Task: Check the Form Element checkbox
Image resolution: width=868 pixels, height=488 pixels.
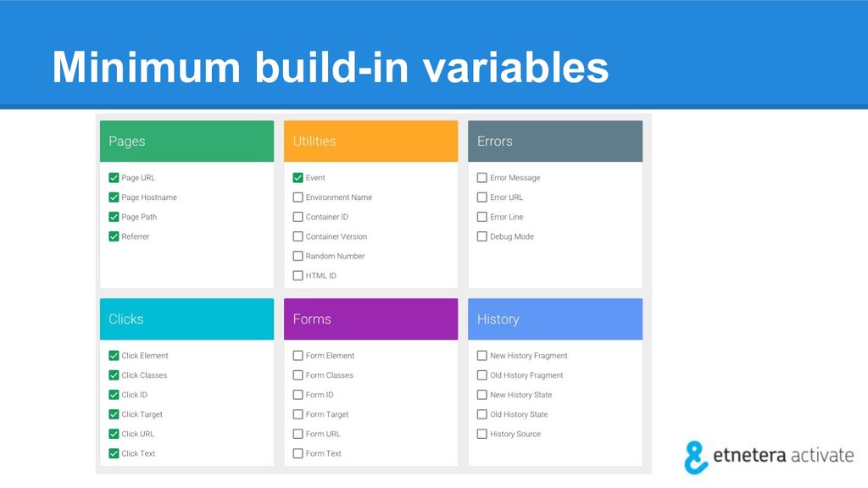Action: pos(298,356)
